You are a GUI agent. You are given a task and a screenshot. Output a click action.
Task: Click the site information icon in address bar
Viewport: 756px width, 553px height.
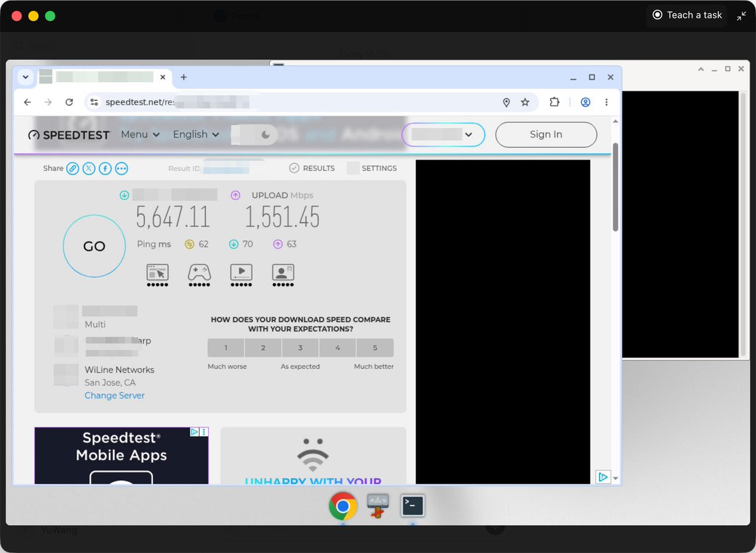click(94, 102)
